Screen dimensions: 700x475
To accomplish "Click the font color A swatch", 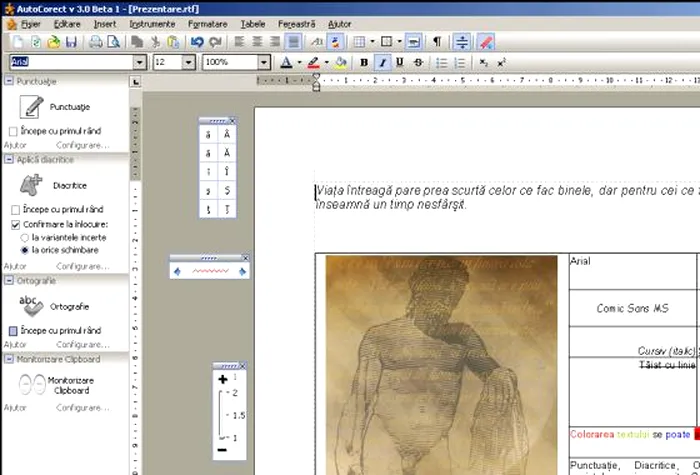I will tap(287, 62).
